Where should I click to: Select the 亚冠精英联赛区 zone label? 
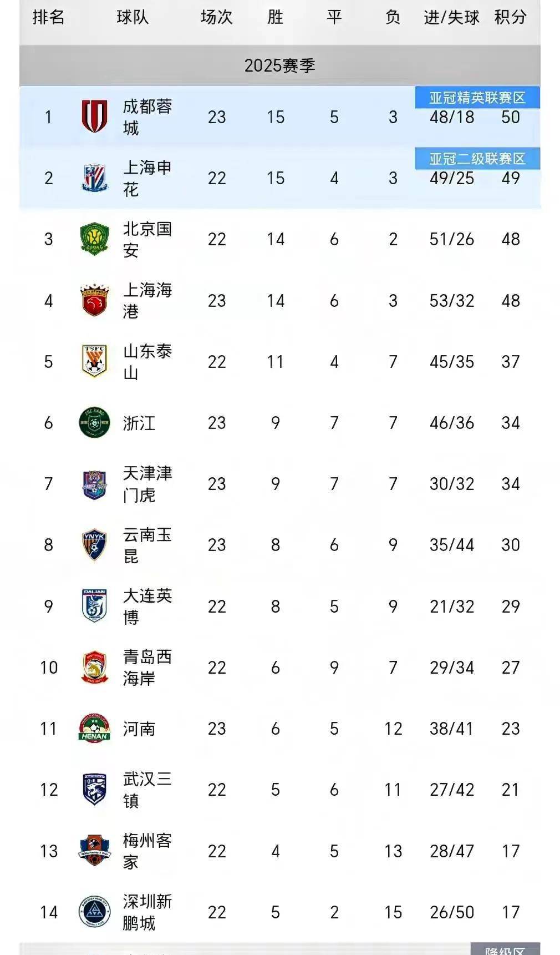pyautogui.click(x=477, y=98)
